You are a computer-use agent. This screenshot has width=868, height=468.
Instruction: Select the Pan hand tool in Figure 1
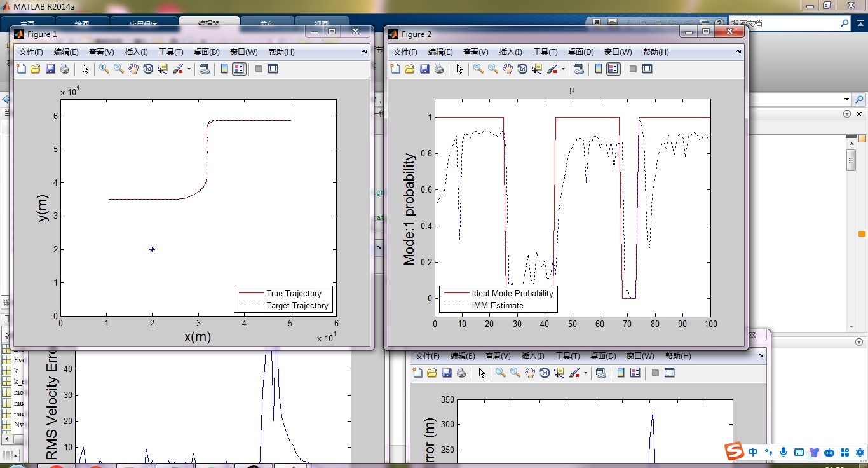(x=133, y=69)
